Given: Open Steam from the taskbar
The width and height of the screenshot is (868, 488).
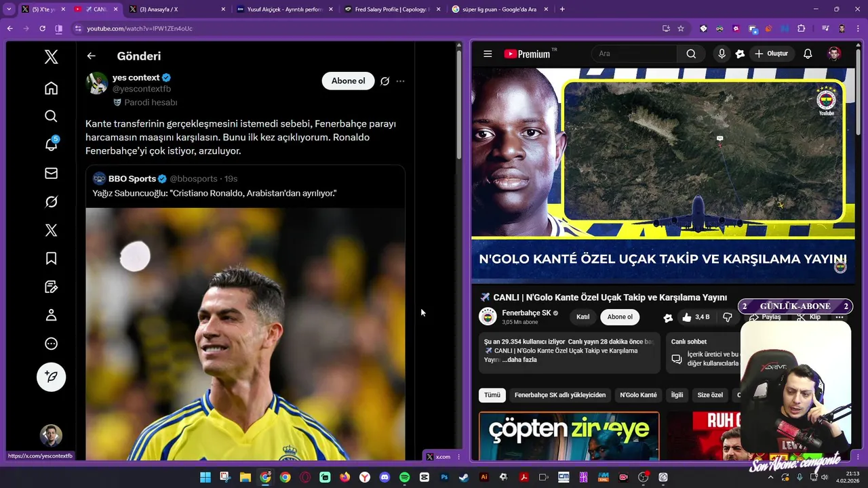Looking at the screenshot, I should click(465, 477).
